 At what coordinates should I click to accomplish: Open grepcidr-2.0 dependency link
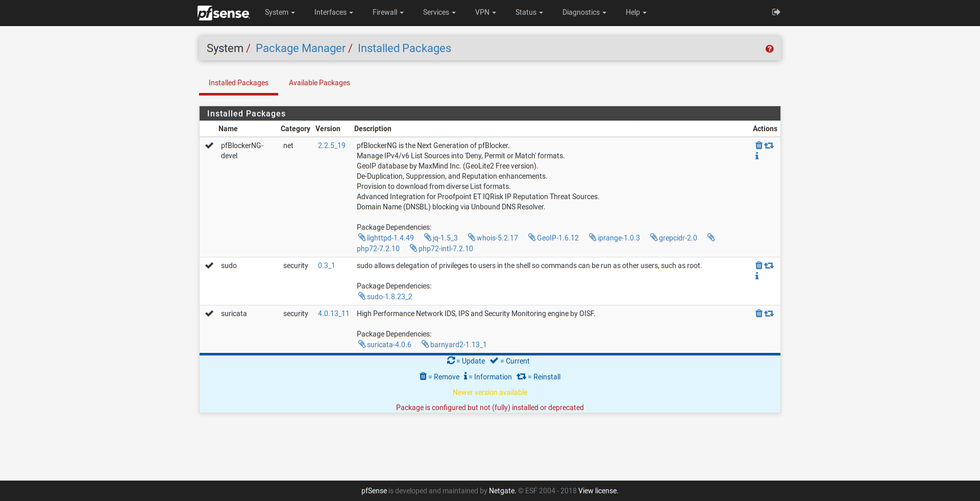click(x=673, y=238)
